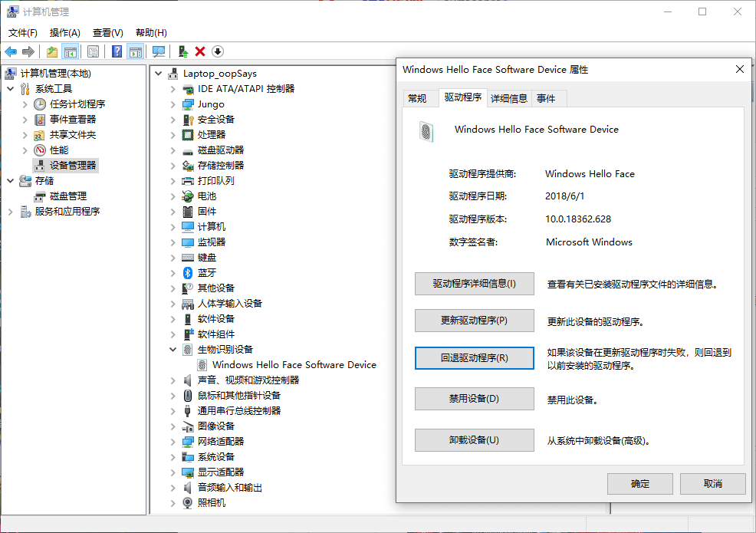The width and height of the screenshot is (756, 533).
Task: Confirm with the 确定 button
Action: click(640, 484)
